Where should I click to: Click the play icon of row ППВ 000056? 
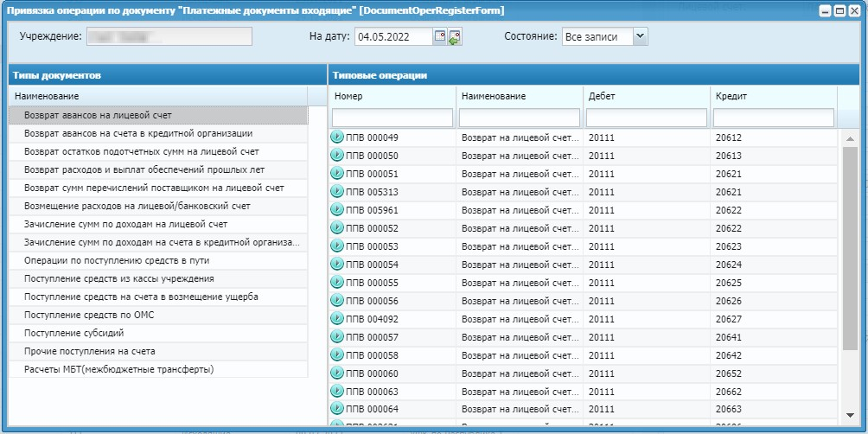click(x=337, y=301)
